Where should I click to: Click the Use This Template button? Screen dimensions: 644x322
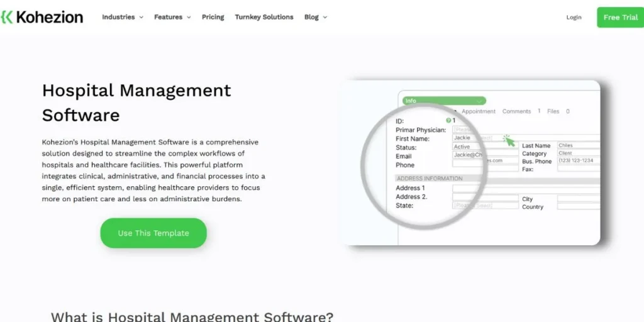pyautogui.click(x=153, y=233)
